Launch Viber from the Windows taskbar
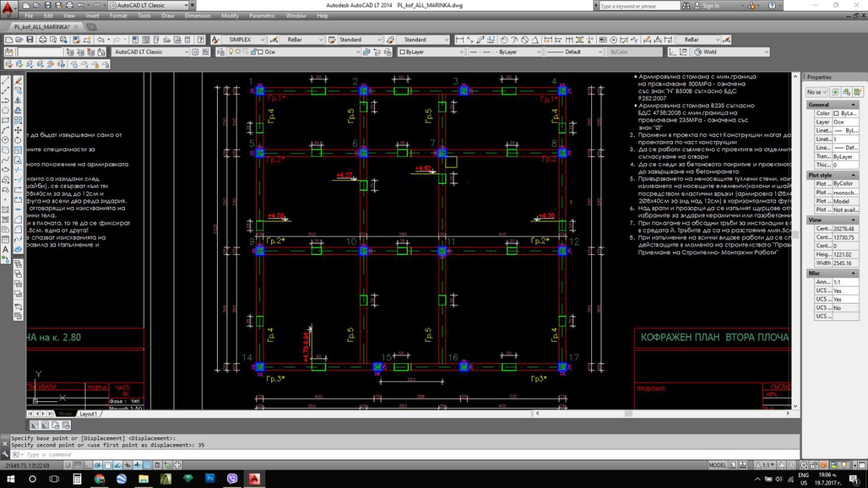The height and width of the screenshot is (488, 868). (x=232, y=479)
